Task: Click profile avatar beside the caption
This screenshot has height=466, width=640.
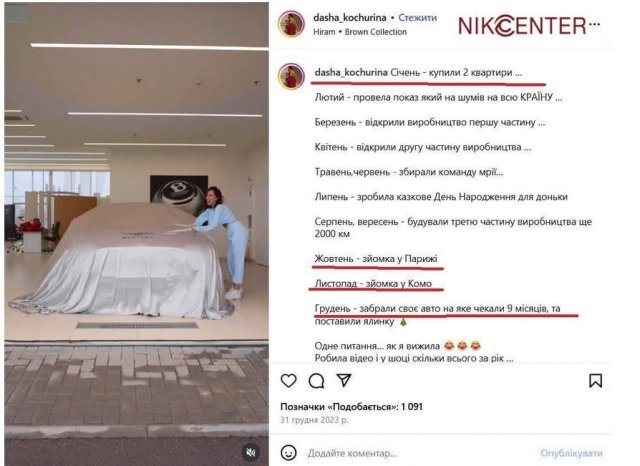Action: (x=291, y=76)
